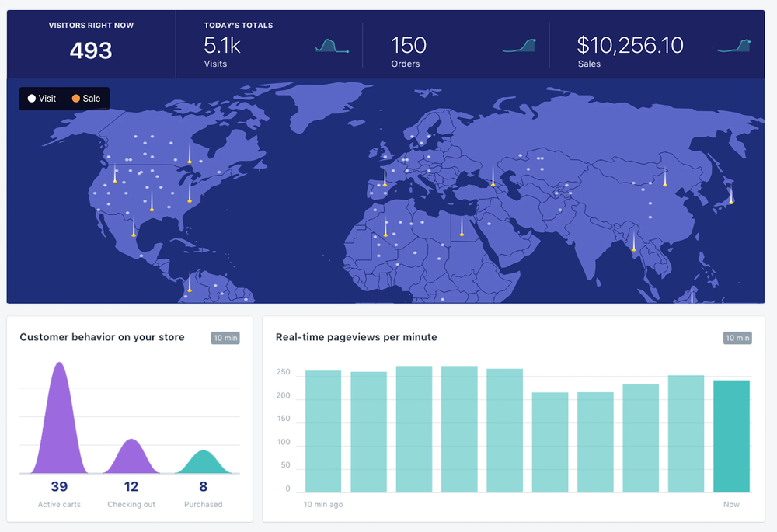Click the white Visit legend dot
Viewport: 777px width, 532px height.
pos(32,99)
